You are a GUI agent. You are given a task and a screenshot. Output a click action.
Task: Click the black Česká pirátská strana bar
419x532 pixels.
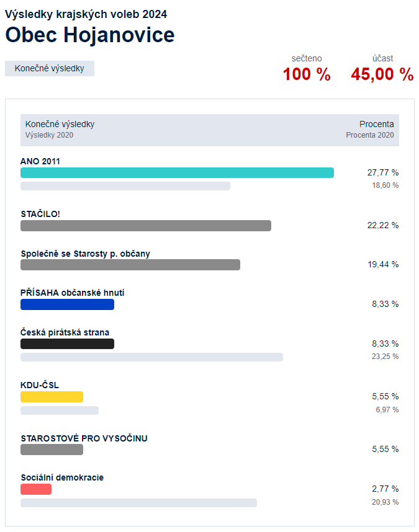point(67,344)
